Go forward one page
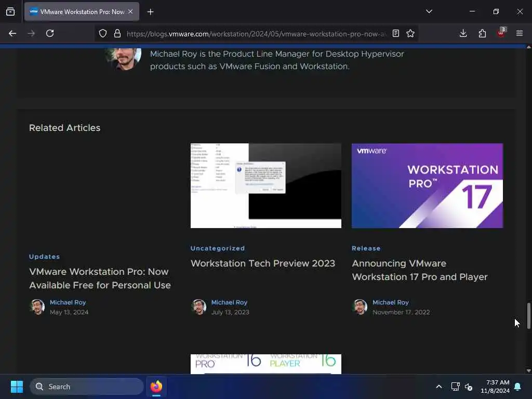This screenshot has height=399, width=532. [31, 33]
